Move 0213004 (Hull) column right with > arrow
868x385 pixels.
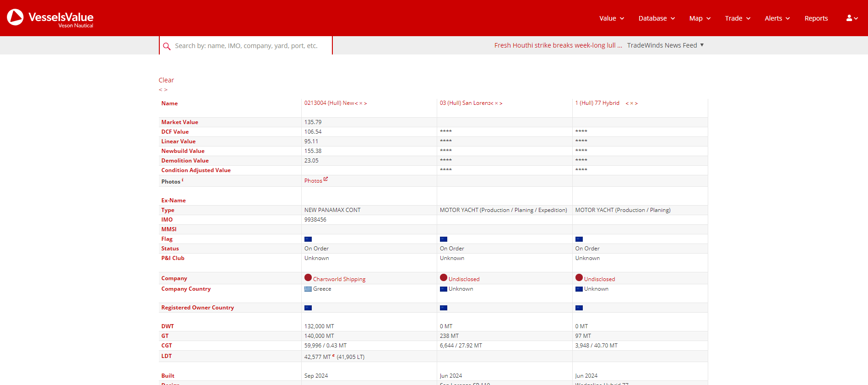[x=365, y=103]
